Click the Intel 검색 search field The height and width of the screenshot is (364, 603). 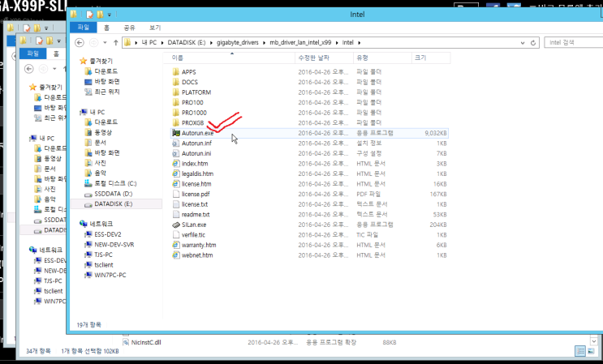(573, 43)
